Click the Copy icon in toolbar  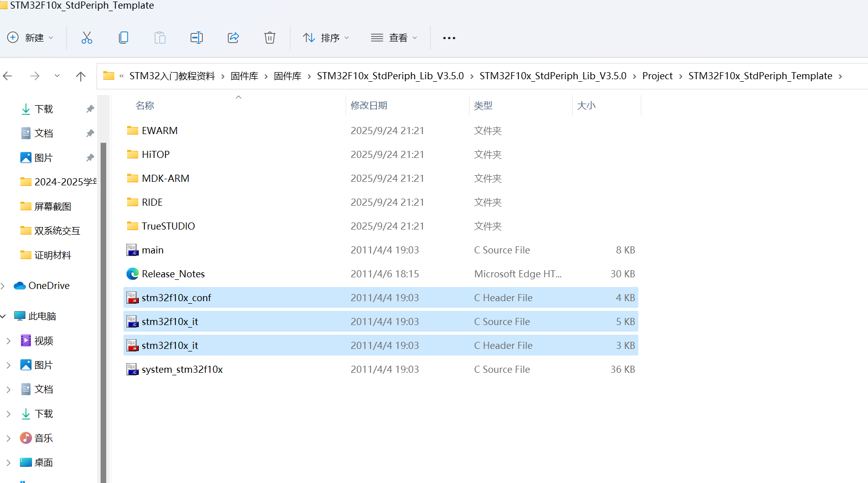click(x=123, y=38)
